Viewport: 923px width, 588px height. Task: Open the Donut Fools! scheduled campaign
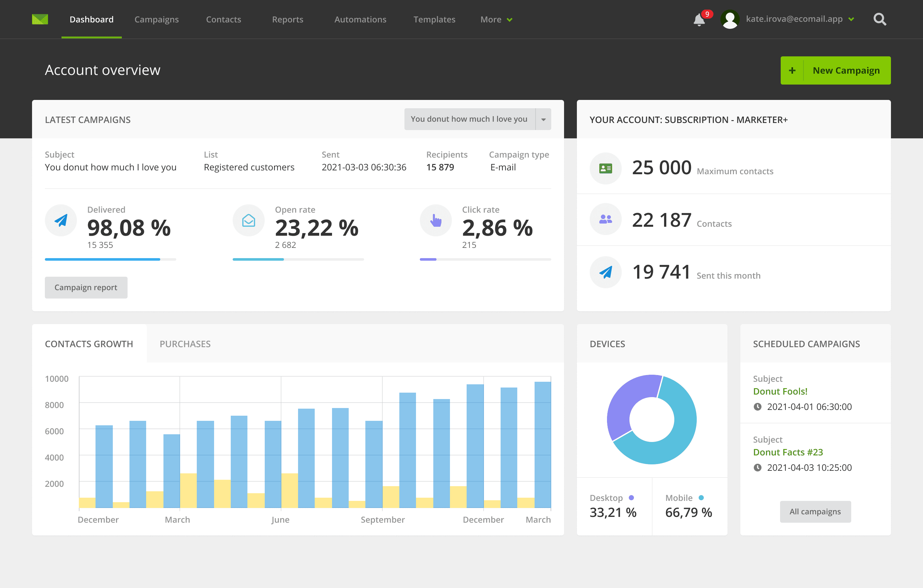coord(780,391)
